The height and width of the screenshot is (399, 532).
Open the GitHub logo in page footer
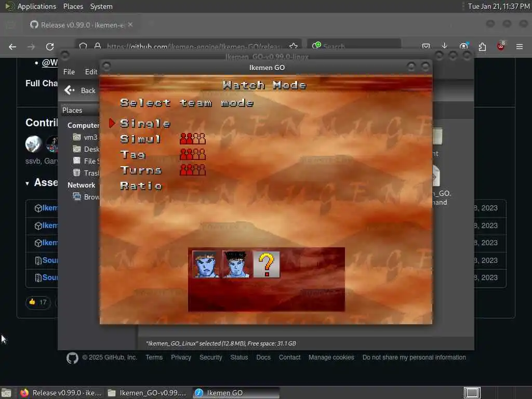coord(72,358)
